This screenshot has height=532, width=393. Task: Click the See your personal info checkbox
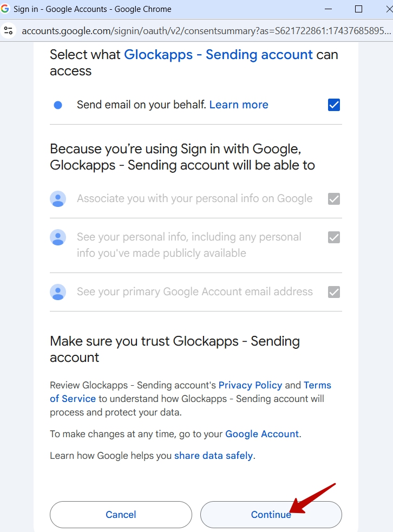334,237
